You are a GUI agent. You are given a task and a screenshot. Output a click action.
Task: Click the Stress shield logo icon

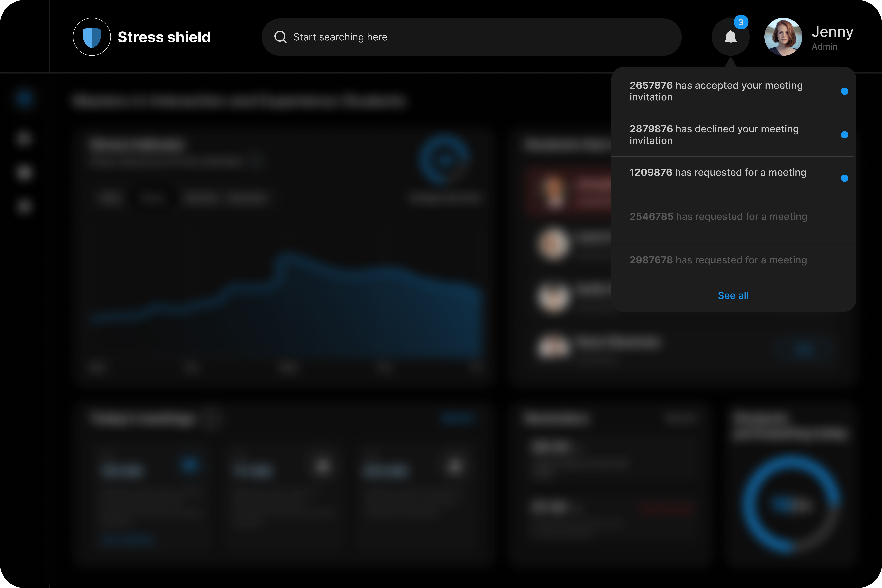92,37
